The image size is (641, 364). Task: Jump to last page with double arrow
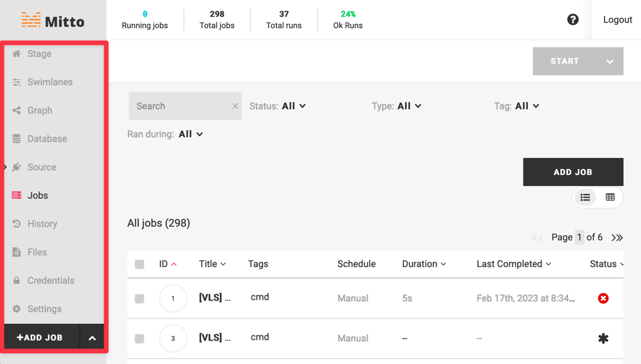coord(617,238)
